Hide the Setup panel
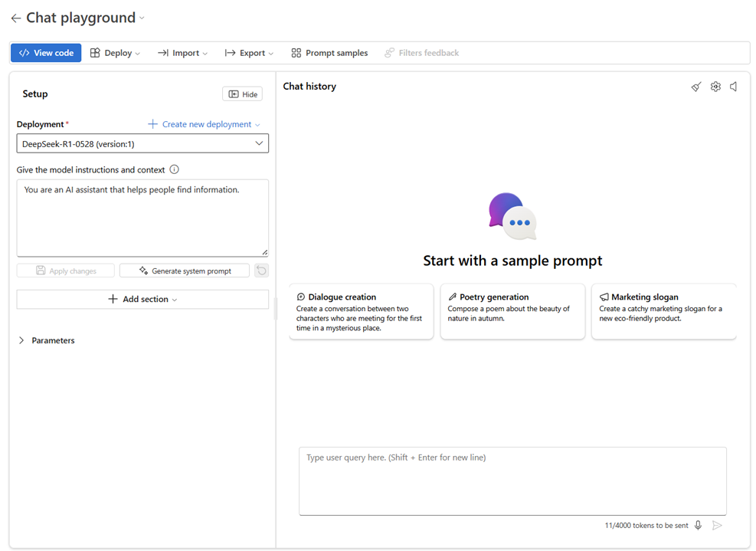 (243, 94)
